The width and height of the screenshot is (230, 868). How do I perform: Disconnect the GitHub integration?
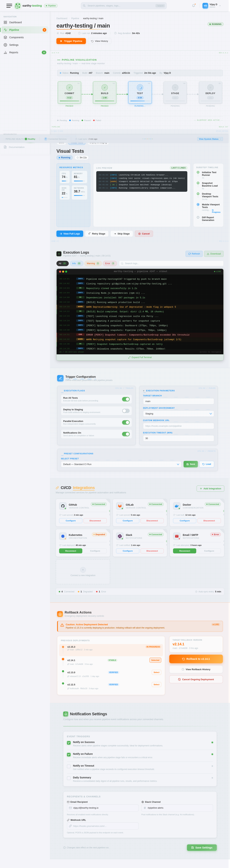point(95,521)
